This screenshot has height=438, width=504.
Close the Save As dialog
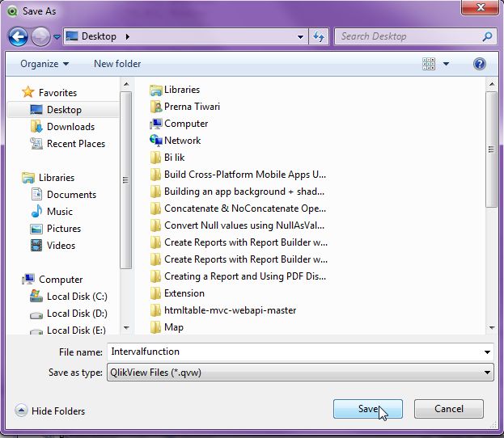pyautogui.click(x=480, y=7)
